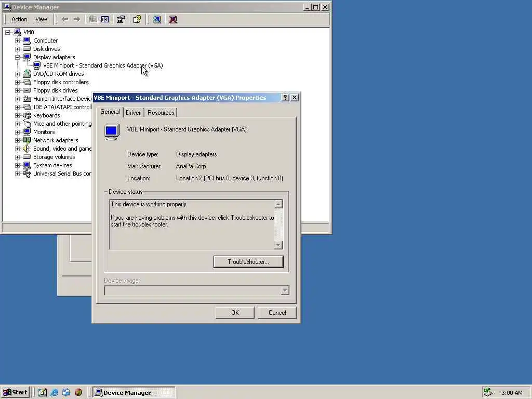Click Cancel in the Properties dialog
Screen dimensions: 532x399
(277, 312)
